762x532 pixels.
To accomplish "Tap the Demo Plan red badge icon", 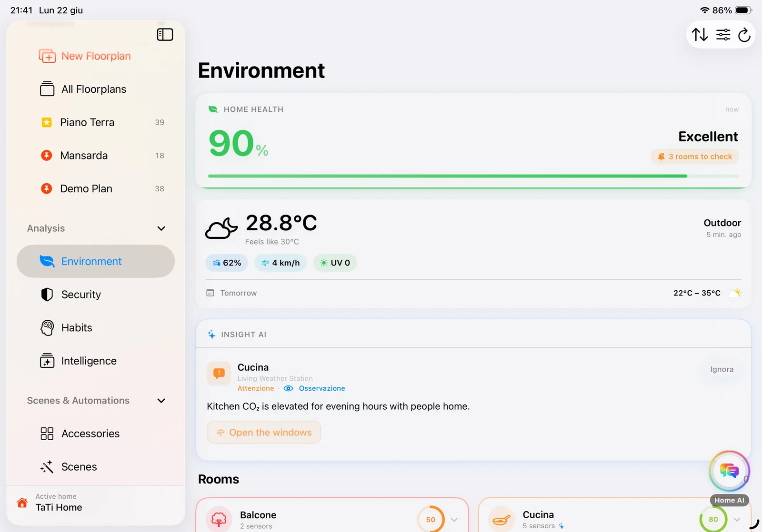I will pyautogui.click(x=47, y=189).
